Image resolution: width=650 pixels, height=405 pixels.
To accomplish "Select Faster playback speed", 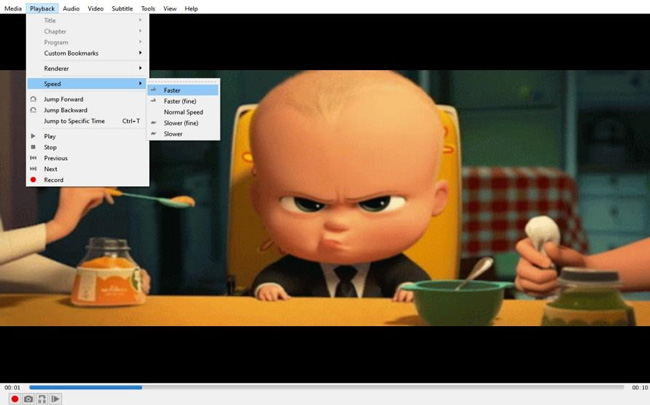I will [x=183, y=90].
